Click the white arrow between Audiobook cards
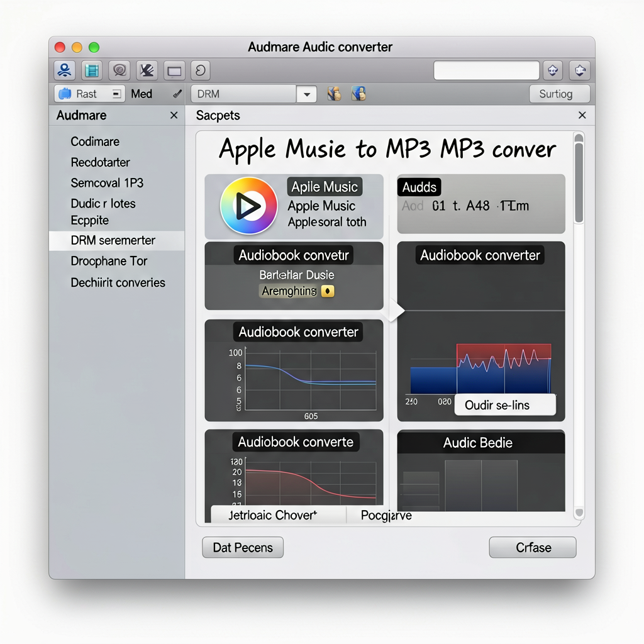Viewport: 644px width, 644px height. 395,311
